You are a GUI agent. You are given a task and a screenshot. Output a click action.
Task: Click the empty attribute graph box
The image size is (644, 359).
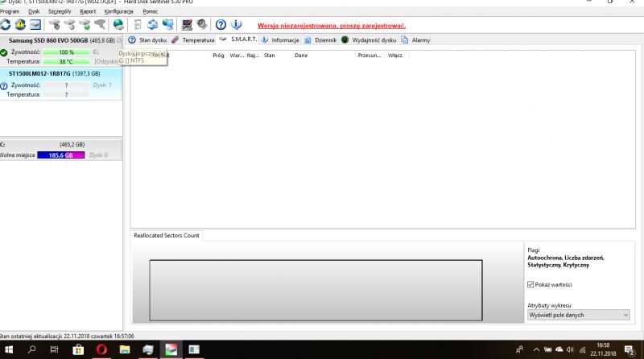[316, 290]
